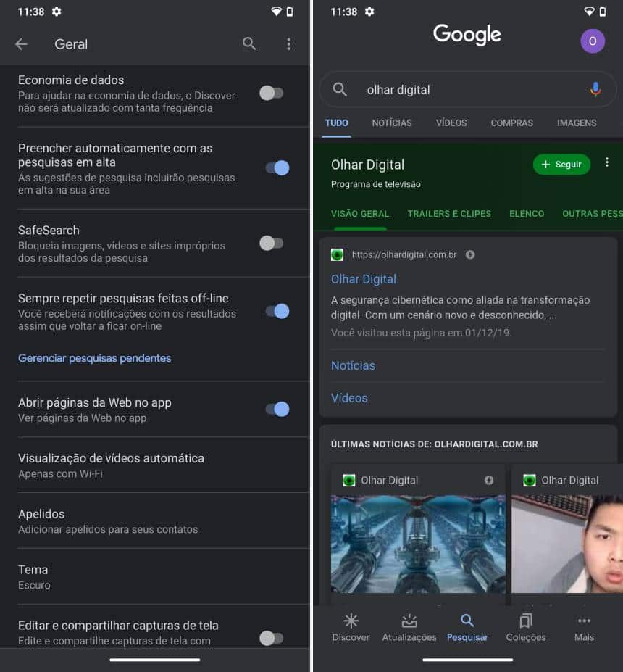The width and height of the screenshot is (623, 672).
Task: Tap the back arrow in Geral settings
Action: click(x=21, y=44)
